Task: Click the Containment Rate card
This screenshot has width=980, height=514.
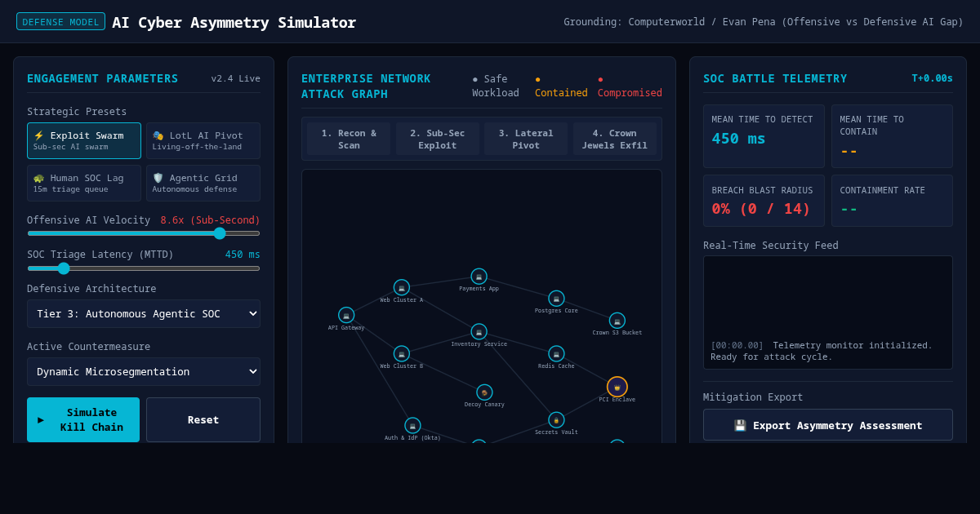Action: pyautogui.click(x=892, y=201)
